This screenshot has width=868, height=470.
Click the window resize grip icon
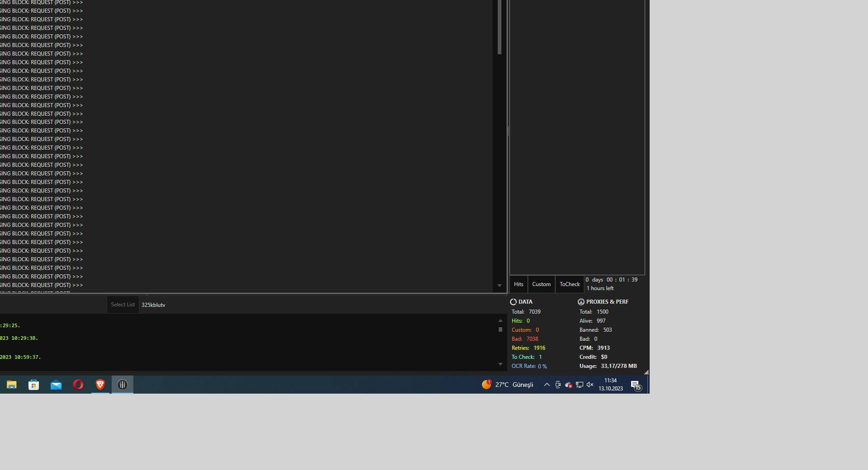point(646,372)
